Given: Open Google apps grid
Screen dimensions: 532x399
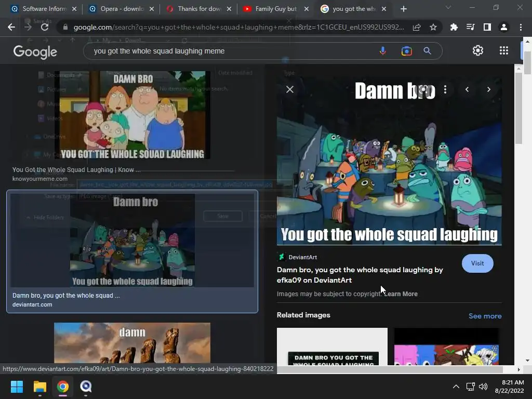Looking at the screenshot, I should coord(504,50).
